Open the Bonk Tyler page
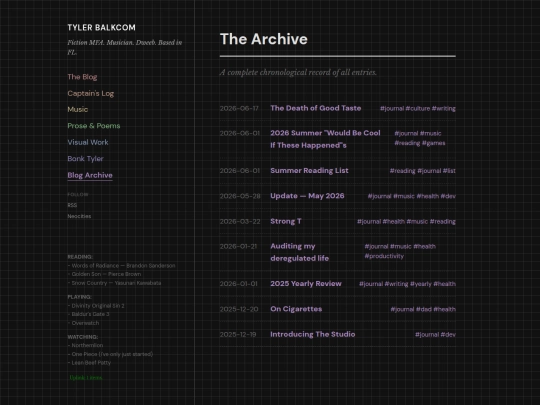 click(x=85, y=159)
